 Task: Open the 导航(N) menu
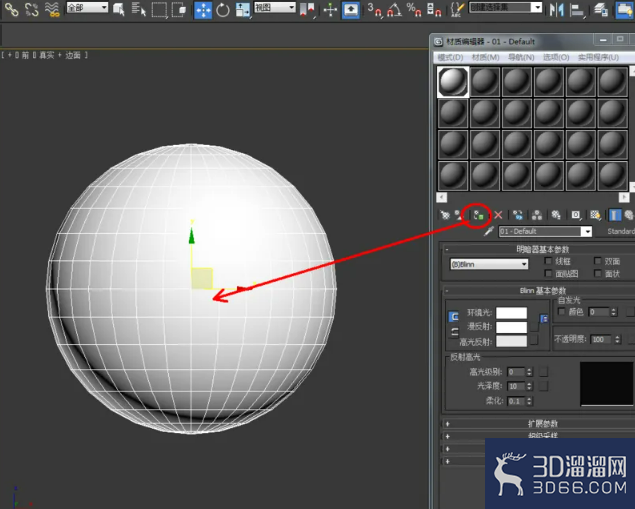click(521, 58)
